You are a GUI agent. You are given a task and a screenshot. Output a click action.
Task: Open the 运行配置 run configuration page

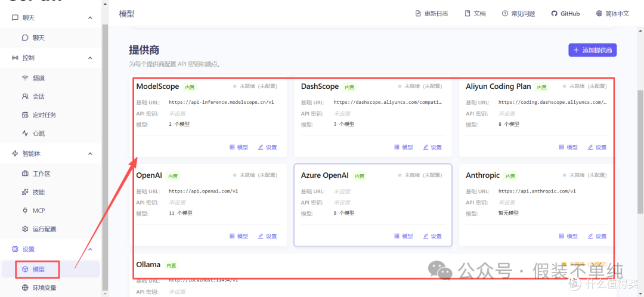click(x=49, y=229)
